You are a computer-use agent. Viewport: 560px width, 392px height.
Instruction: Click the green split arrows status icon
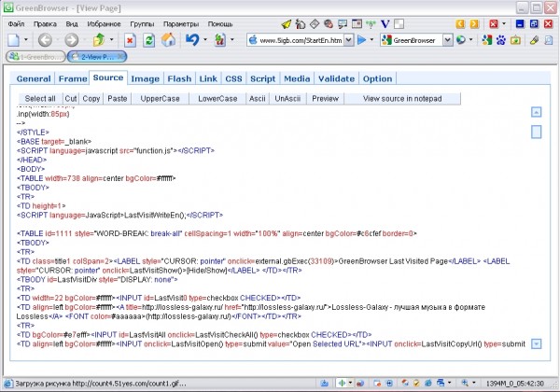342,383
